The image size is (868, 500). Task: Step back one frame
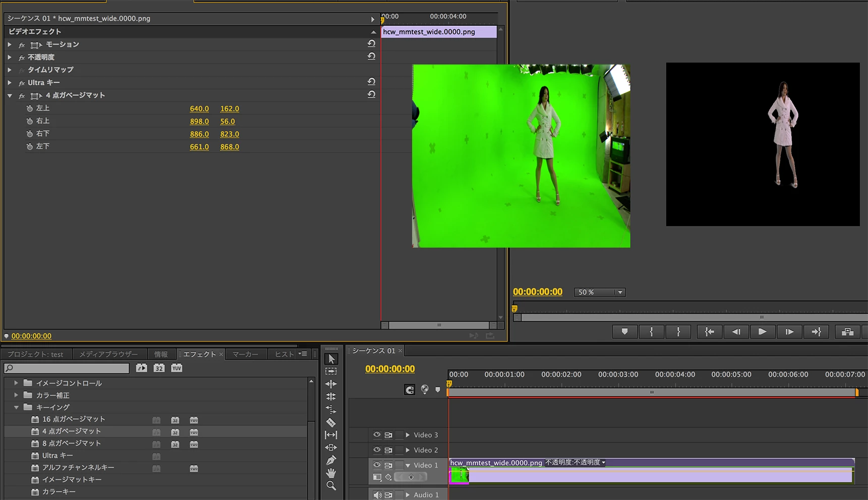736,332
